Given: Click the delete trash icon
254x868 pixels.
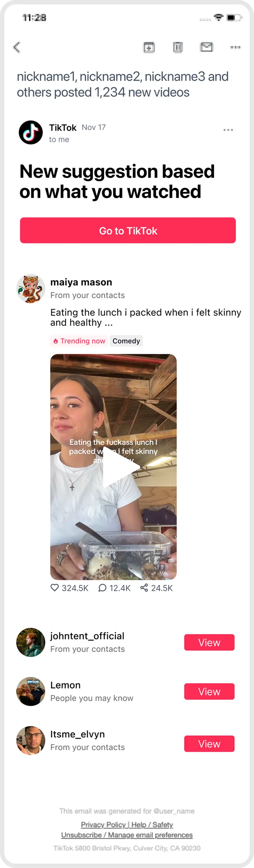Looking at the screenshot, I should [178, 47].
